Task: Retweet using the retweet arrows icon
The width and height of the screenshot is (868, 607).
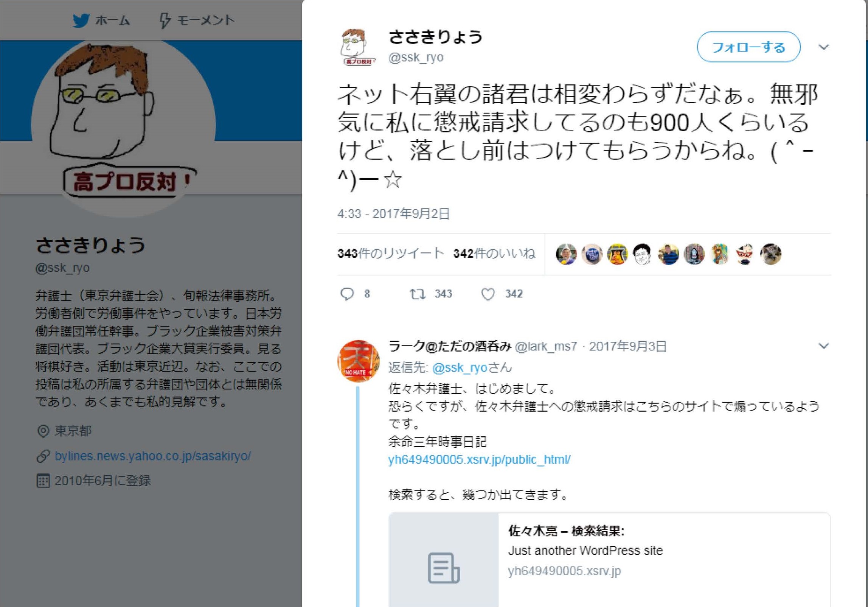Action: click(418, 294)
